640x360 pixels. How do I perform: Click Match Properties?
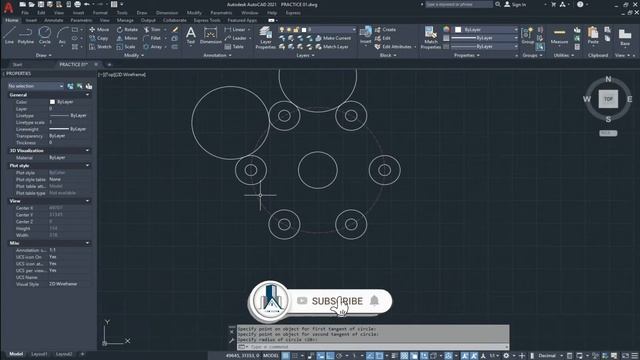[430, 38]
